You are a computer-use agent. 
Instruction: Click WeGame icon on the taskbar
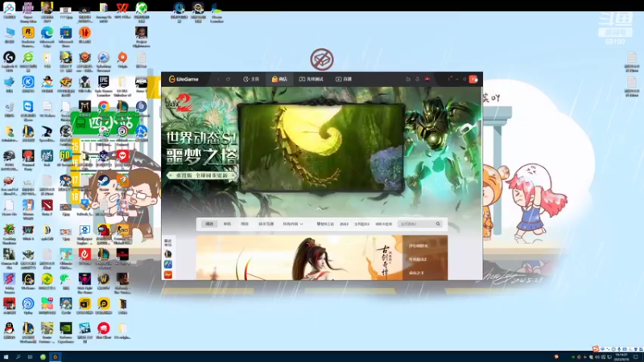point(55,357)
